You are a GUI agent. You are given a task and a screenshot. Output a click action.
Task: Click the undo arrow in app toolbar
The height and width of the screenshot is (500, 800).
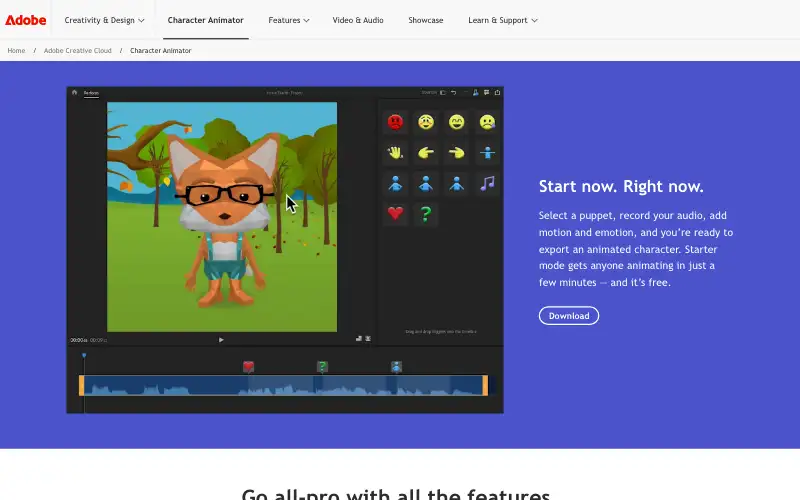[454, 92]
